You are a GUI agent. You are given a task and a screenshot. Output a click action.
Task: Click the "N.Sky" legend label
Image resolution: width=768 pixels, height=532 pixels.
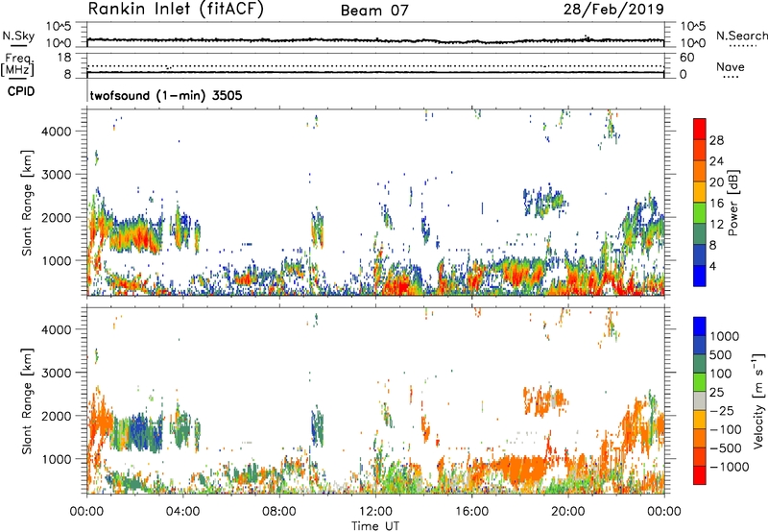click(x=18, y=36)
